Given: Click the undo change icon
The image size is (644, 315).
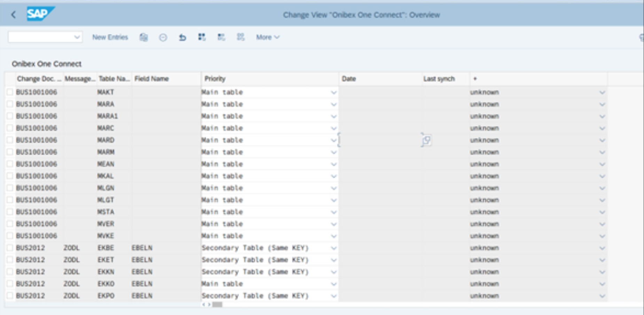Looking at the screenshot, I should click(x=182, y=37).
